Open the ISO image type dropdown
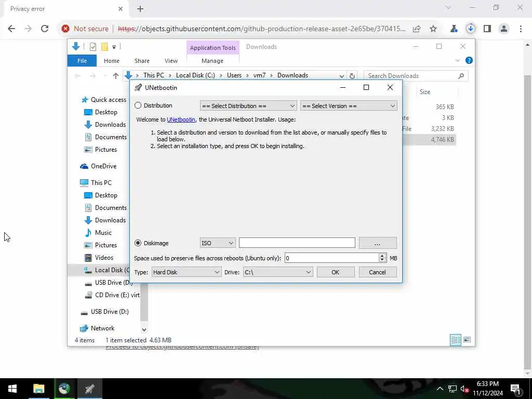The width and height of the screenshot is (532, 399). coord(218,243)
